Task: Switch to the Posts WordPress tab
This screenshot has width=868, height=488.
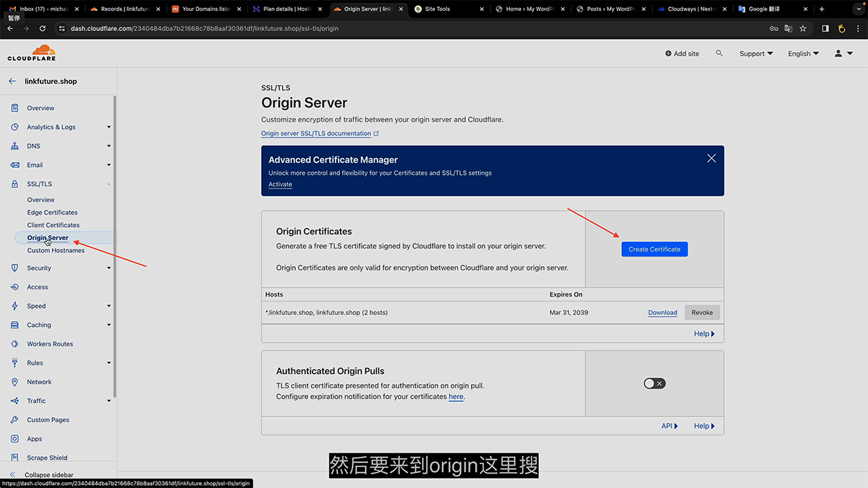Action: coord(611,9)
